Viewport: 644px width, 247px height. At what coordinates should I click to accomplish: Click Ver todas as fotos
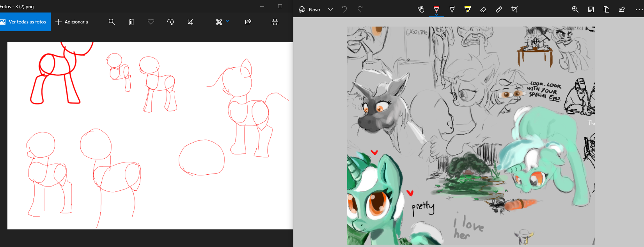[25, 22]
